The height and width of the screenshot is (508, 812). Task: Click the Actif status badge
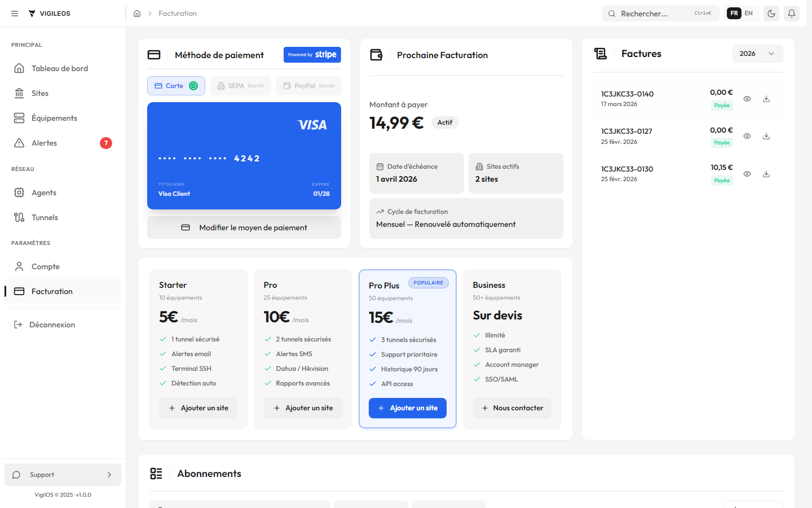point(445,122)
